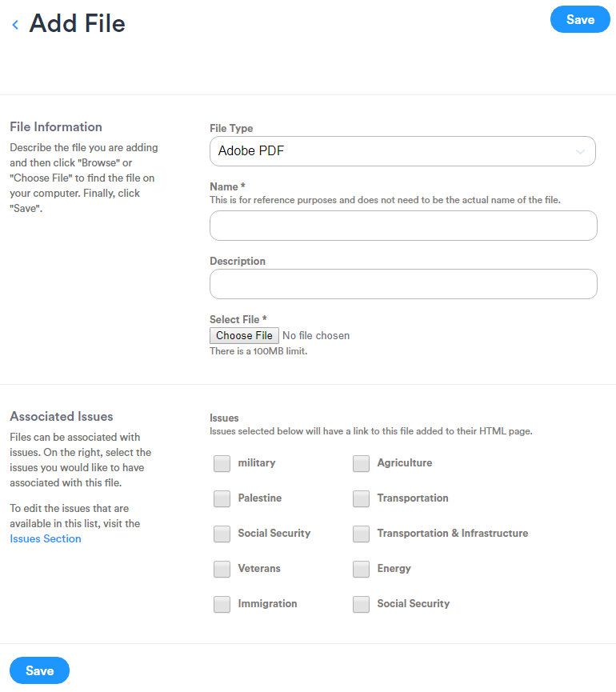Click the Description input field
Screen dimensions: 616x692
coord(402,284)
